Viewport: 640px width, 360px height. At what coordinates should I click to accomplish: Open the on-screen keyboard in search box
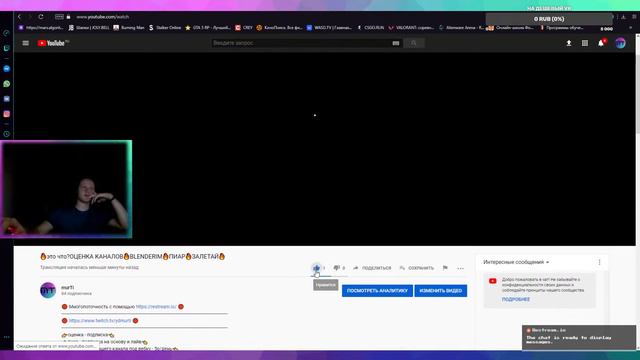pos(396,43)
